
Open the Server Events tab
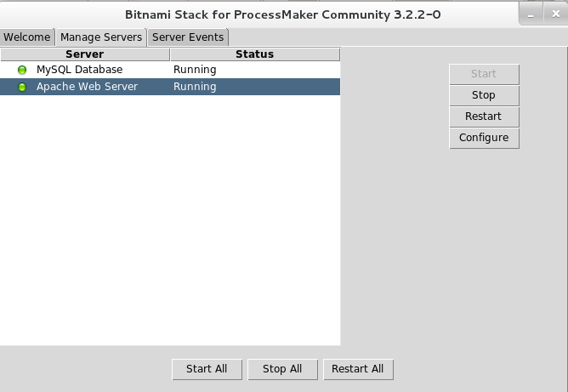tap(188, 37)
